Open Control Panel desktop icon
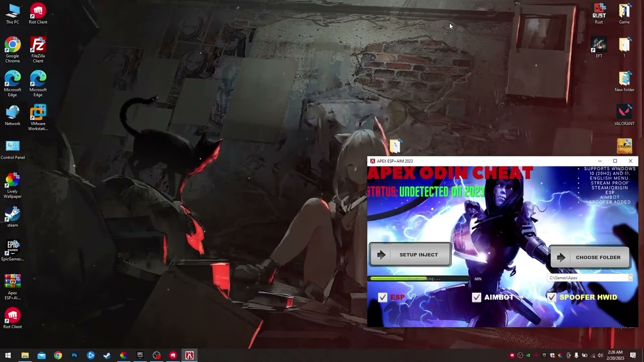The image size is (644, 362). coord(13,150)
